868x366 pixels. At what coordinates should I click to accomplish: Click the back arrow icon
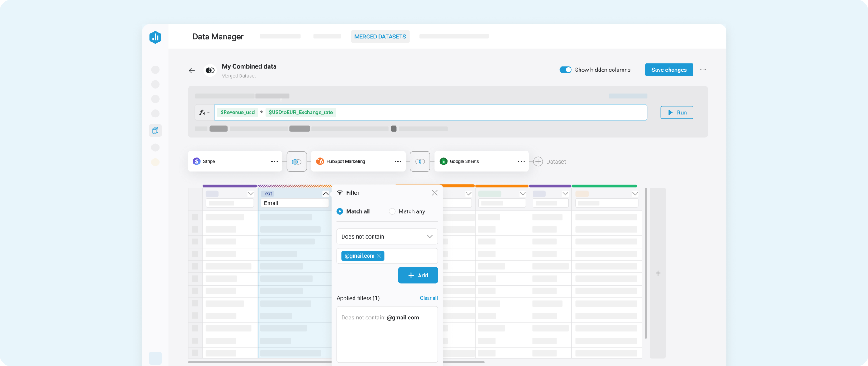(192, 70)
